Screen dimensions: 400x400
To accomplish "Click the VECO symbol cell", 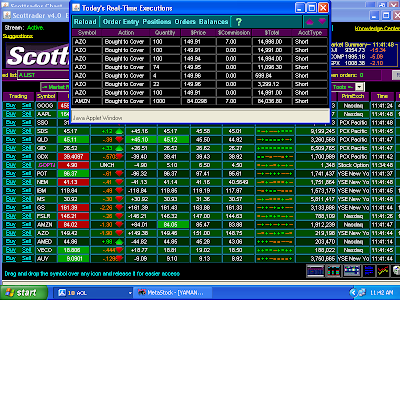I will pyautogui.click(x=45, y=250).
